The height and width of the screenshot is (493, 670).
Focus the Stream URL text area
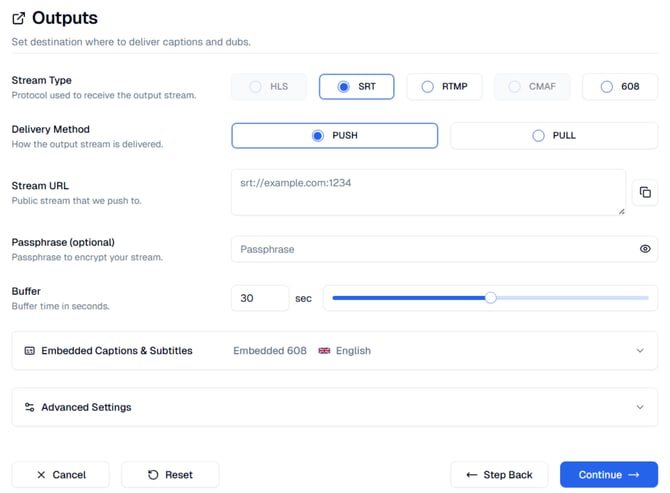click(428, 192)
